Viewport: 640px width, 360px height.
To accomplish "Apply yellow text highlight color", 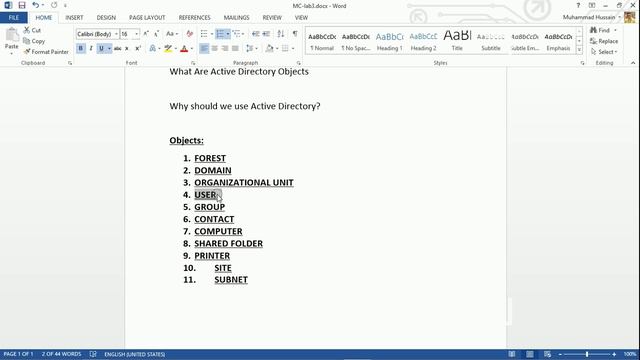I will click(168, 49).
